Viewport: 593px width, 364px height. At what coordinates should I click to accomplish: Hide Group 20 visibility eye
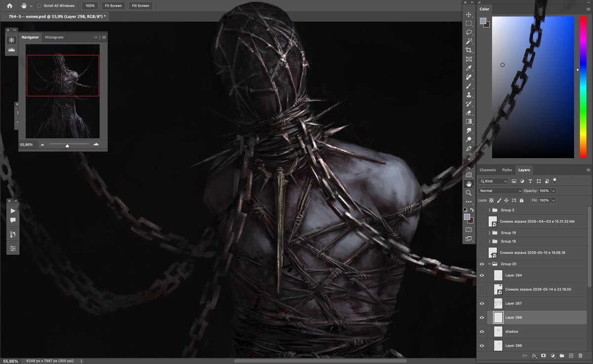point(482,264)
